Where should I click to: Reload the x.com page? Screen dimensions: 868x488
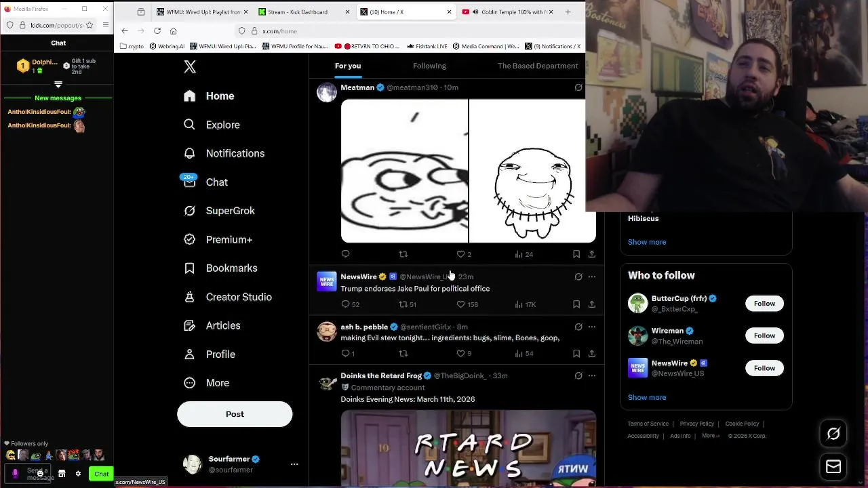157,31
